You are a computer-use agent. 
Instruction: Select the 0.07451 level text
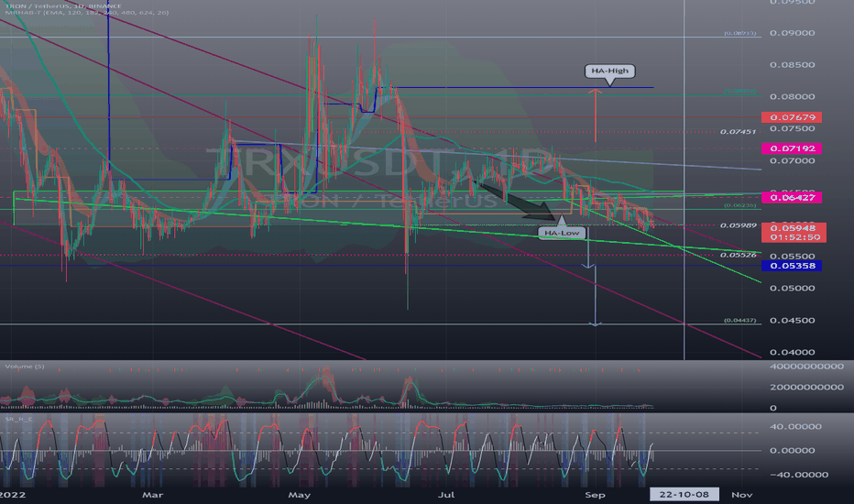tap(738, 132)
